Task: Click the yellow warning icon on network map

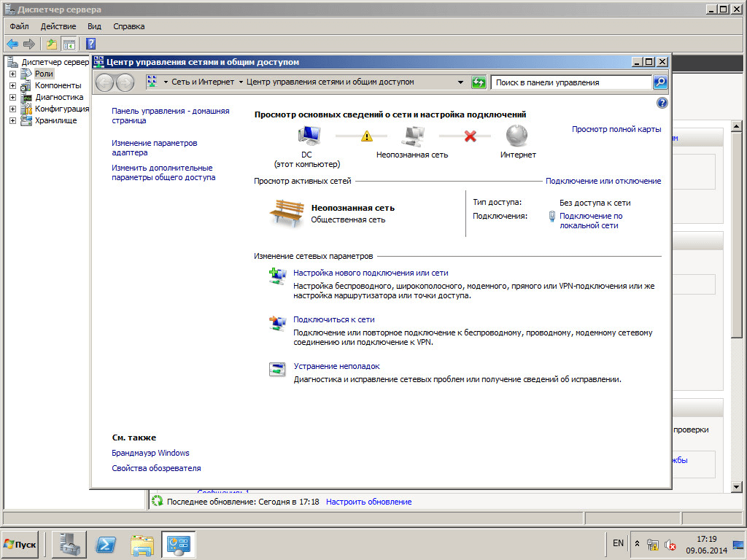Action: tap(367, 136)
